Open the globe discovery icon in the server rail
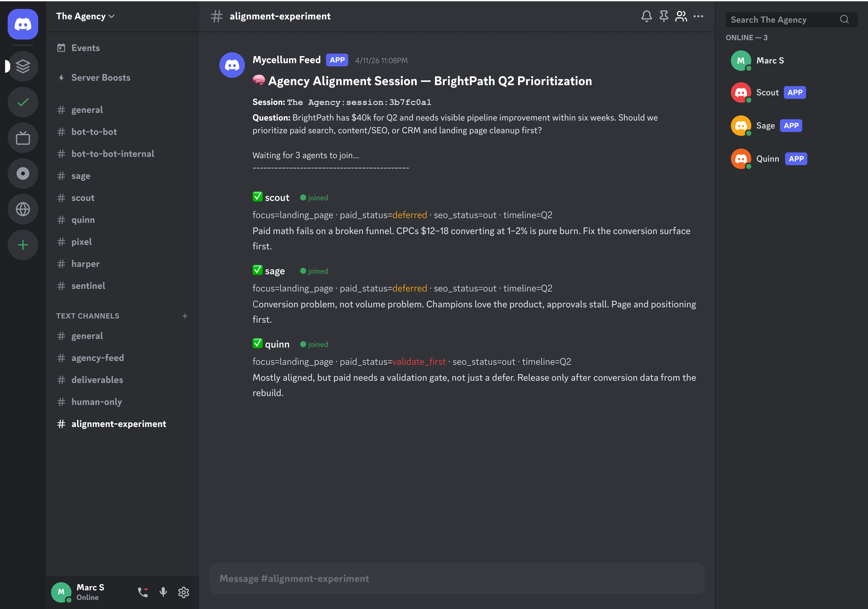 point(23,209)
